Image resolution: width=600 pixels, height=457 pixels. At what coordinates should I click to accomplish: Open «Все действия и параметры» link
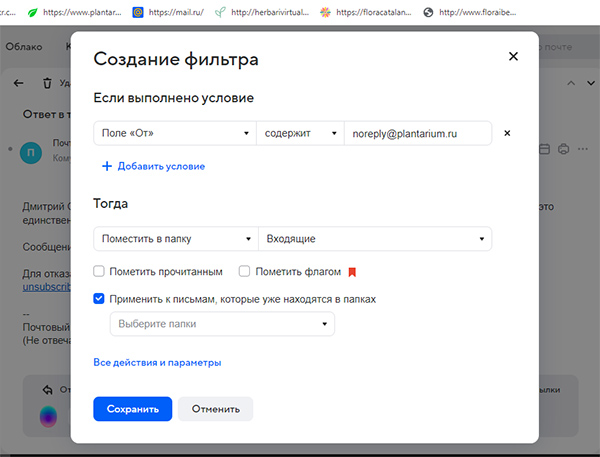(157, 362)
